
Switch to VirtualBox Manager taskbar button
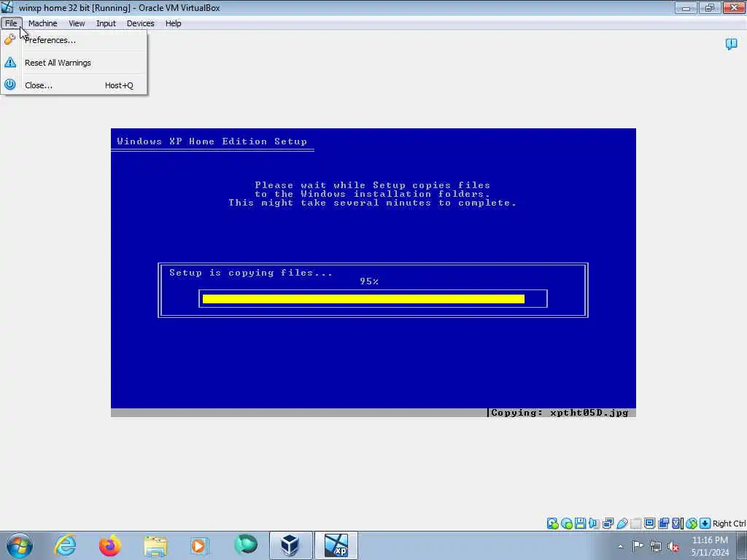click(x=290, y=545)
